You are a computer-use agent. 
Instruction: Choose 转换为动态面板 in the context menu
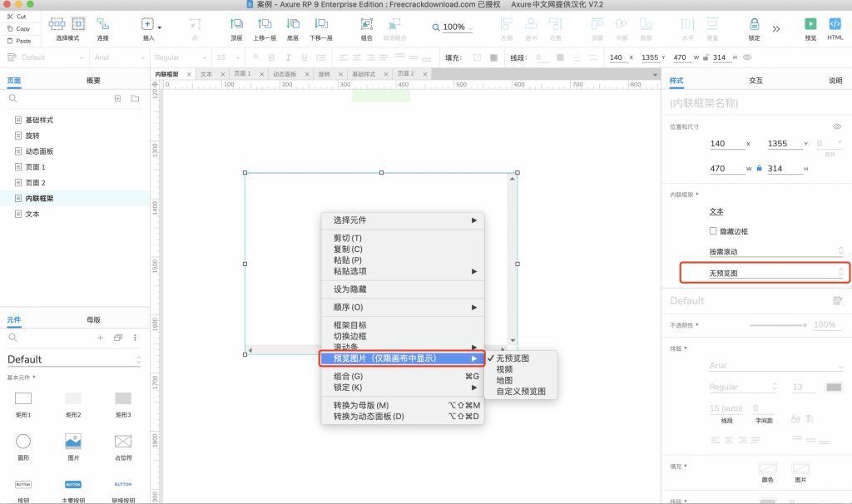pyautogui.click(x=368, y=416)
